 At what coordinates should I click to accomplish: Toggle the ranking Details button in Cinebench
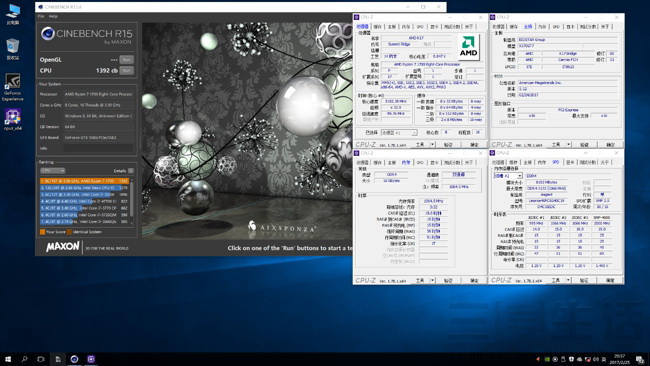click(131, 171)
